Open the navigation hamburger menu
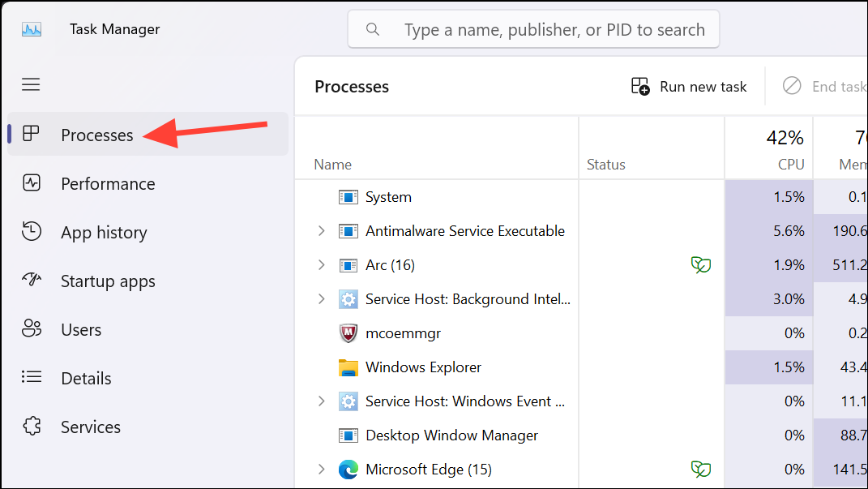This screenshot has height=489, width=868. [x=31, y=84]
